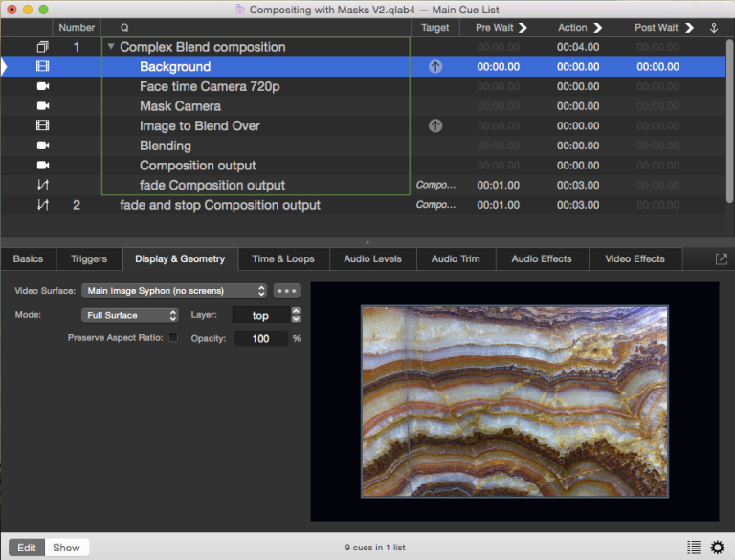Pop out the inspector panel
Screen dimensions: 735x560
coord(721,258)
